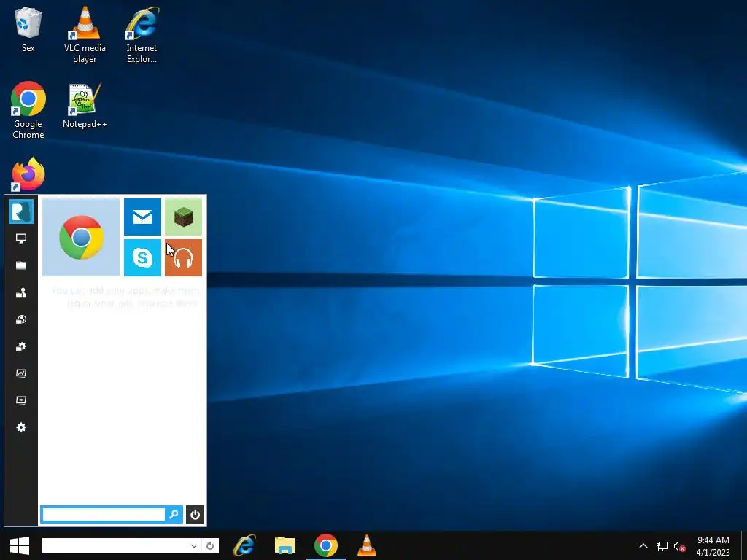The height and width of the screenshot is (560, 747).
Task: Select Google Chrome desktop shortcut
Action: tap(28, 110)
